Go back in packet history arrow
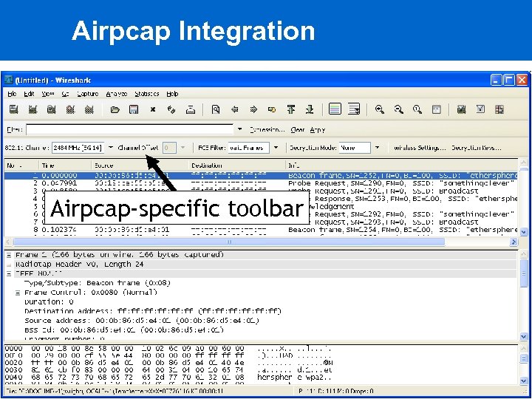The height and width of the screenshot is (399, 532). click(x=234, y=109)
